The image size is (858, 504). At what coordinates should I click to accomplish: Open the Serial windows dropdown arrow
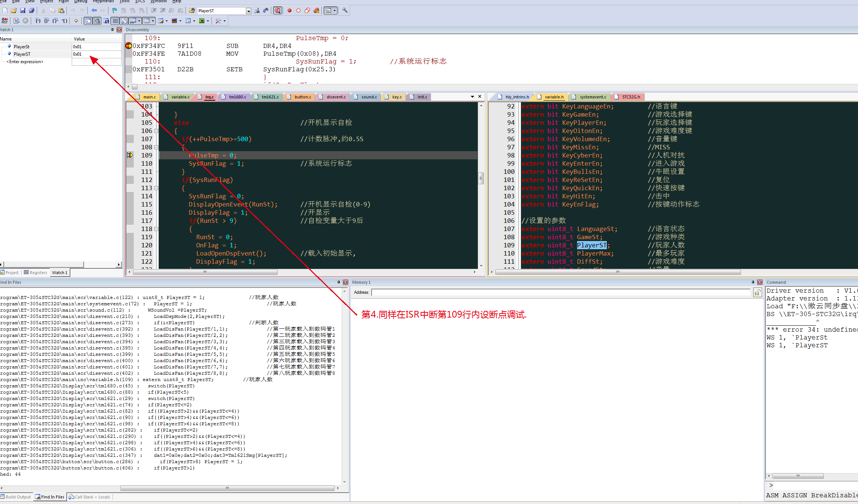tap(166, 21)
